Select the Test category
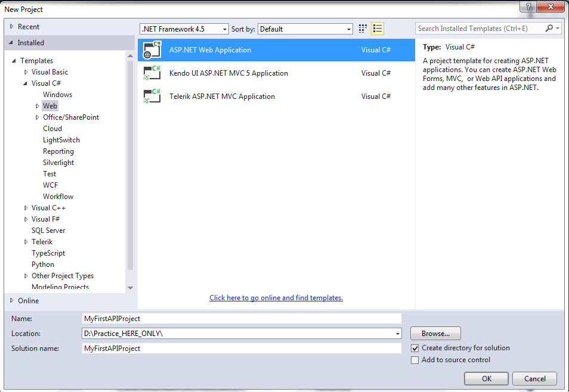 (x=50, y=174)
